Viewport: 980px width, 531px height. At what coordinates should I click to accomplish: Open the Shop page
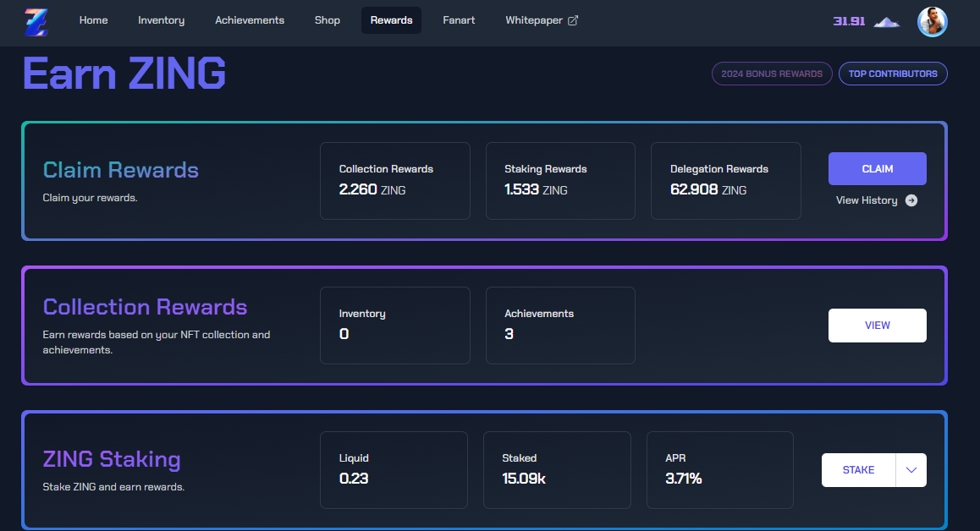[328, 20]
